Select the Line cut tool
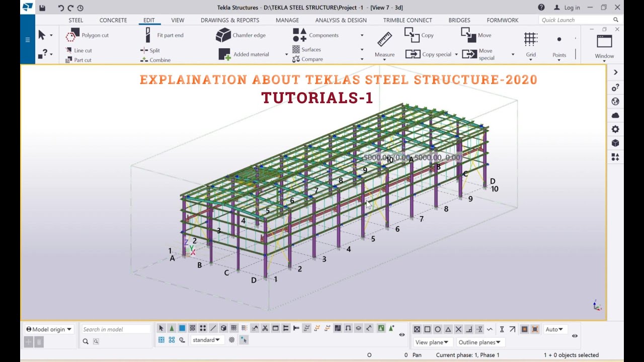 click(78, 50)
